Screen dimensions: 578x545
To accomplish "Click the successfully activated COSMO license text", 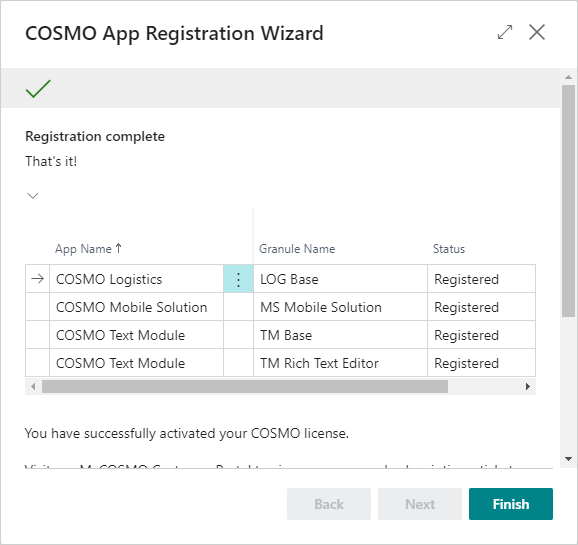I will (x=187, y=433).
